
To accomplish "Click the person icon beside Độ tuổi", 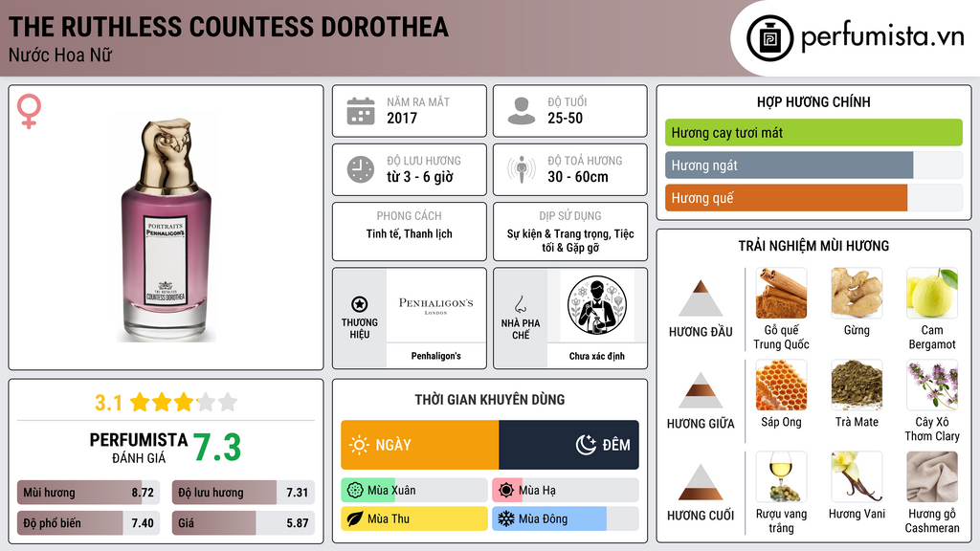I will [x=522, y=111].
